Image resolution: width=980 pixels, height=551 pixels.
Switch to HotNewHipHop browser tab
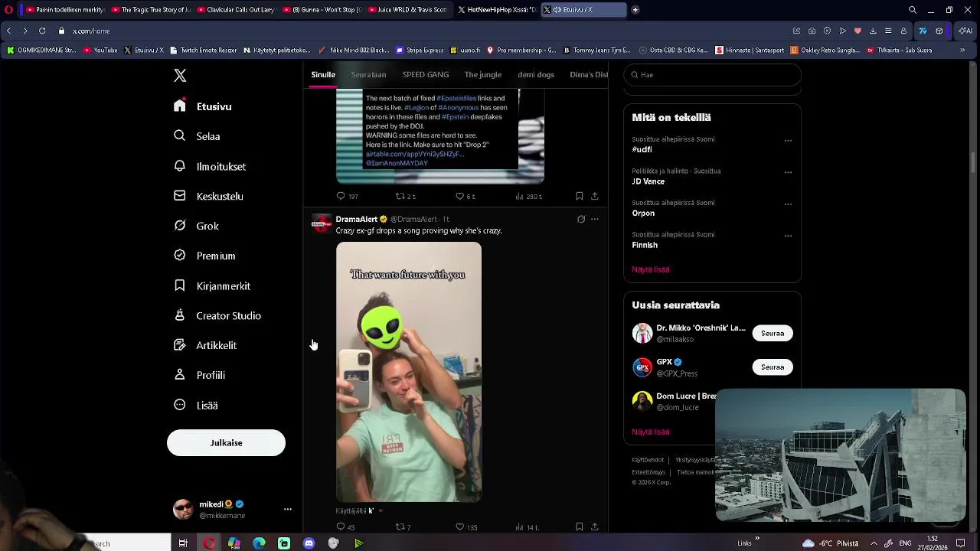(496, 10)
